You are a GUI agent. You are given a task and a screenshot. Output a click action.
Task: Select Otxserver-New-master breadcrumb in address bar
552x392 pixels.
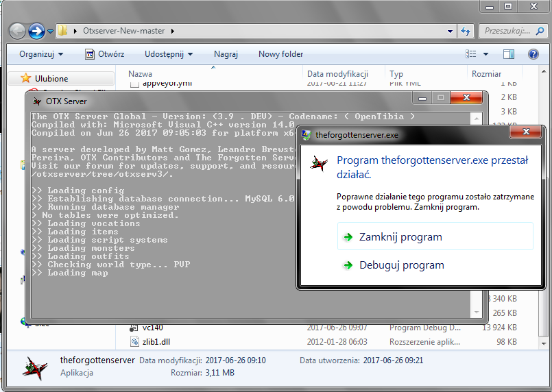(x=123, y=31)
